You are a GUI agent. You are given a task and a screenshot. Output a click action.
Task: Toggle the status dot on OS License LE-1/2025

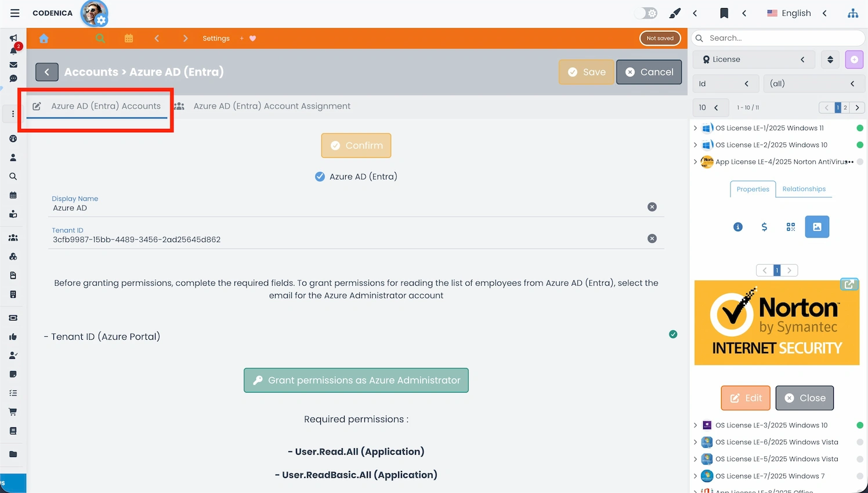pyautogui.click(x=860, y=128)
